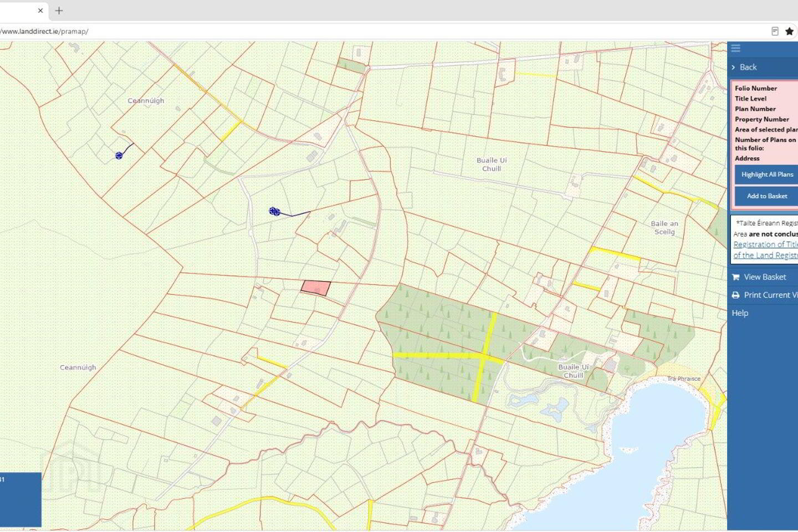Select the pink highlighted land parcel
Image resolution: width=798 pixels, height=532 pixels.
tap(316, 288)
